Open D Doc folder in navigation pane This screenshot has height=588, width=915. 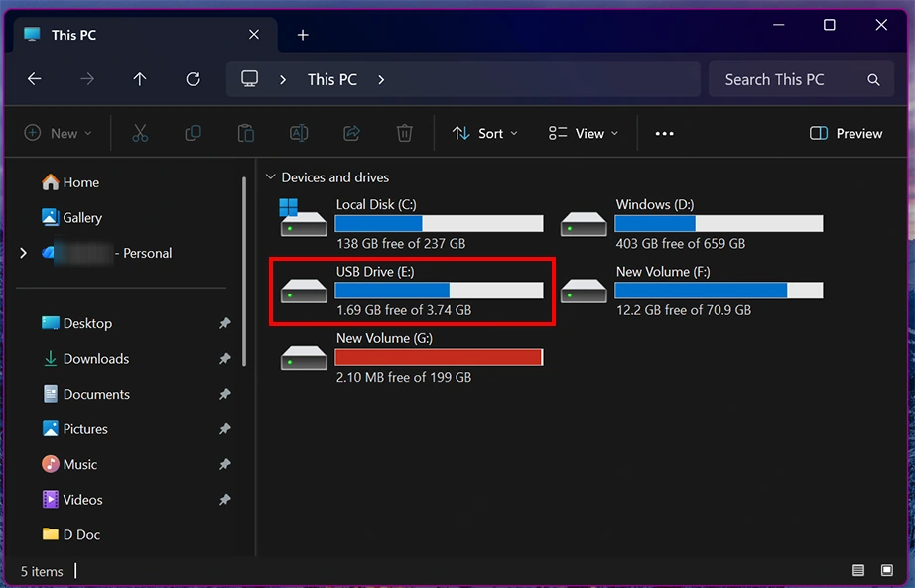pyautogui.click(x=70, y=534)
